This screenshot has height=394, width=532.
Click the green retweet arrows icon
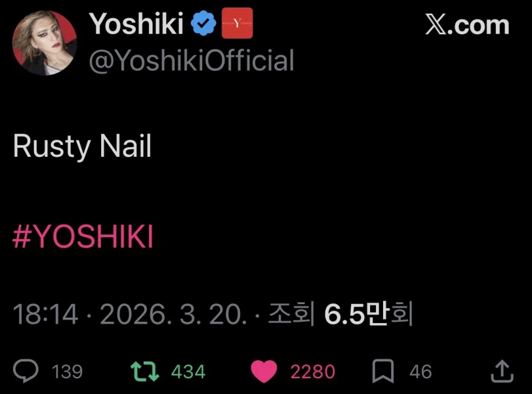click(x=144, y=372)
